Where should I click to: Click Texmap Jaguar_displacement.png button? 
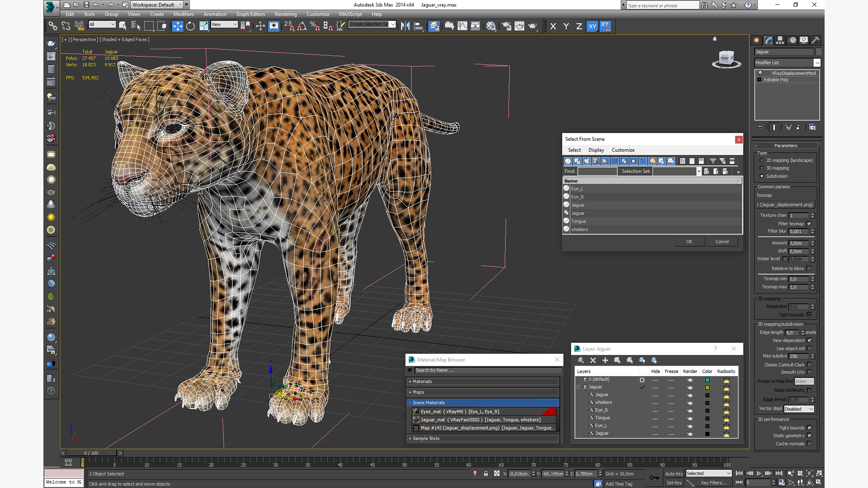click(785, 205)
